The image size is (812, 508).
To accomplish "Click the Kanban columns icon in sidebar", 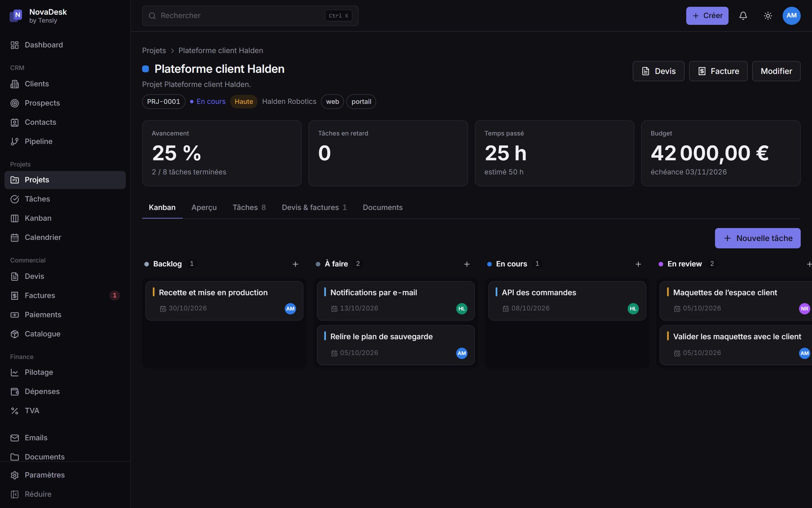I will [15, 218].
